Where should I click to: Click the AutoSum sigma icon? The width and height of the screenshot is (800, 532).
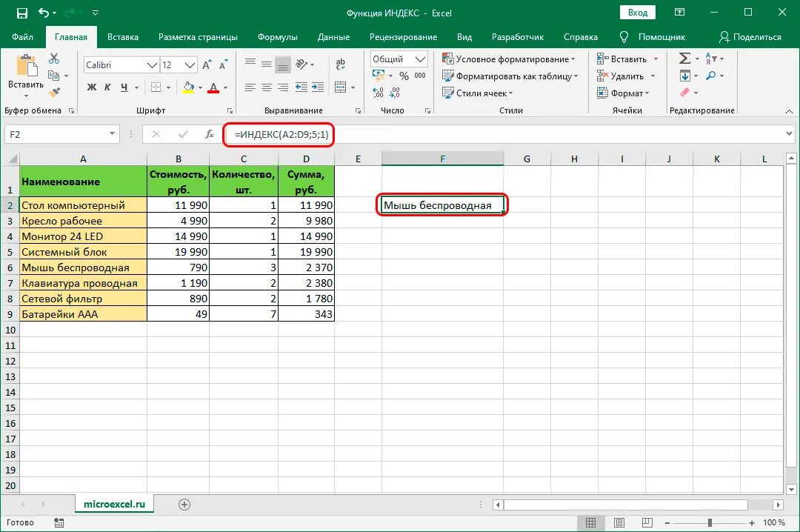684,59
